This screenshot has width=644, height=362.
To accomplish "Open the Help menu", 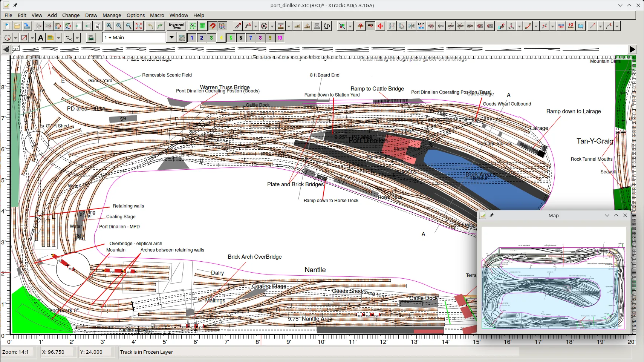I will (x=199, y=15).
